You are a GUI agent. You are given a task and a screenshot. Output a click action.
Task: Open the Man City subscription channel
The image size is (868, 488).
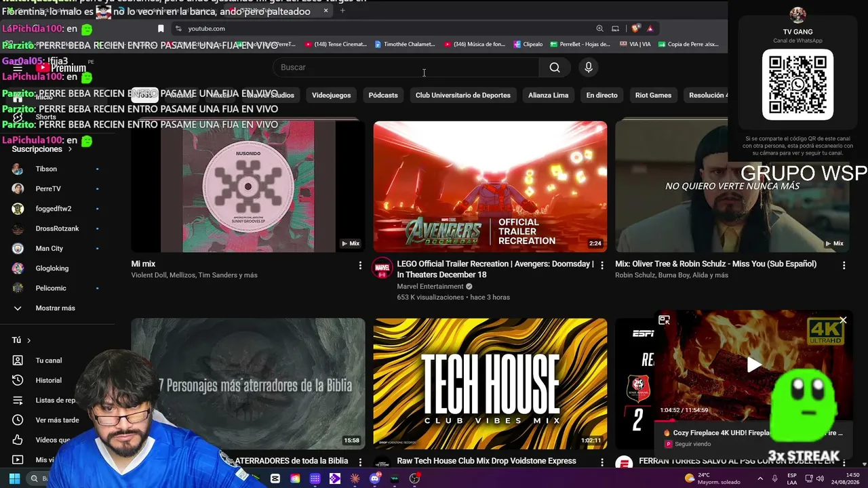[x=49, y=249]
